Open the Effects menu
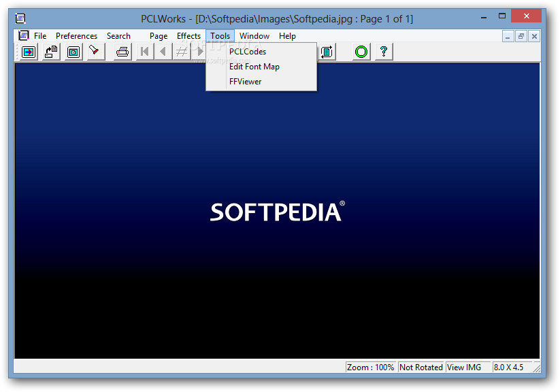The image size is (560, 392). click(188, 36)
